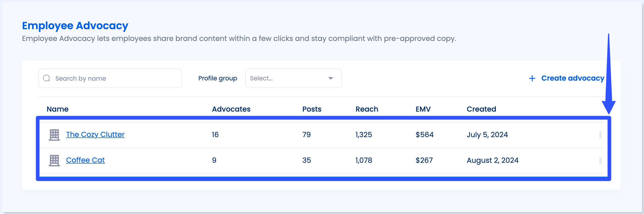This screenshot has height=214, width=644.
Task: Click the Reach column header
Action: (x=366, y=109)
